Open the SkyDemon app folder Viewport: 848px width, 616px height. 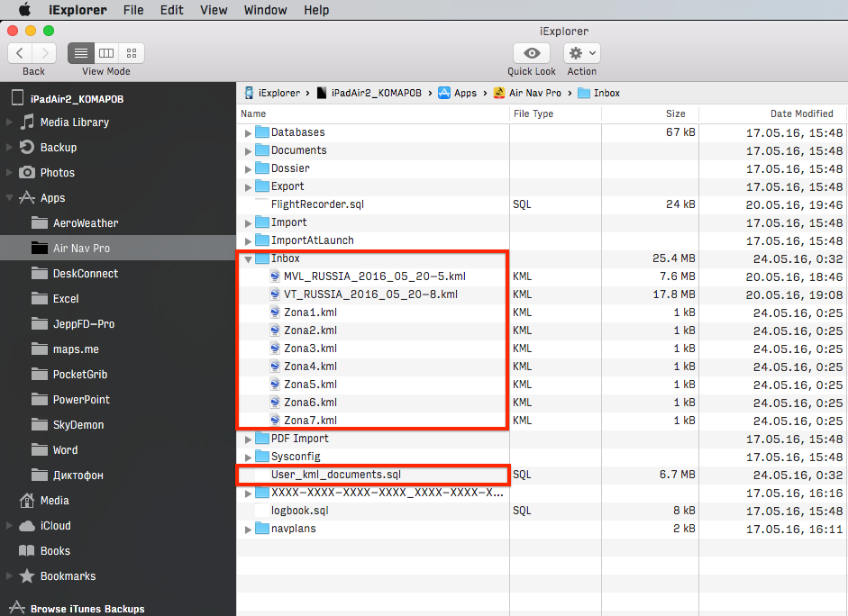tap(78, 425)
